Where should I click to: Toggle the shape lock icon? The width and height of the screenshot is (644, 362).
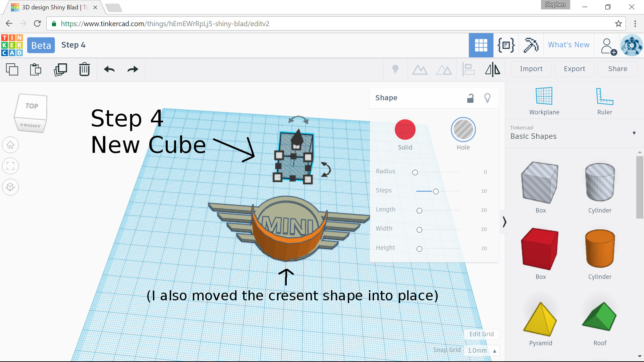tap(470, 98)
